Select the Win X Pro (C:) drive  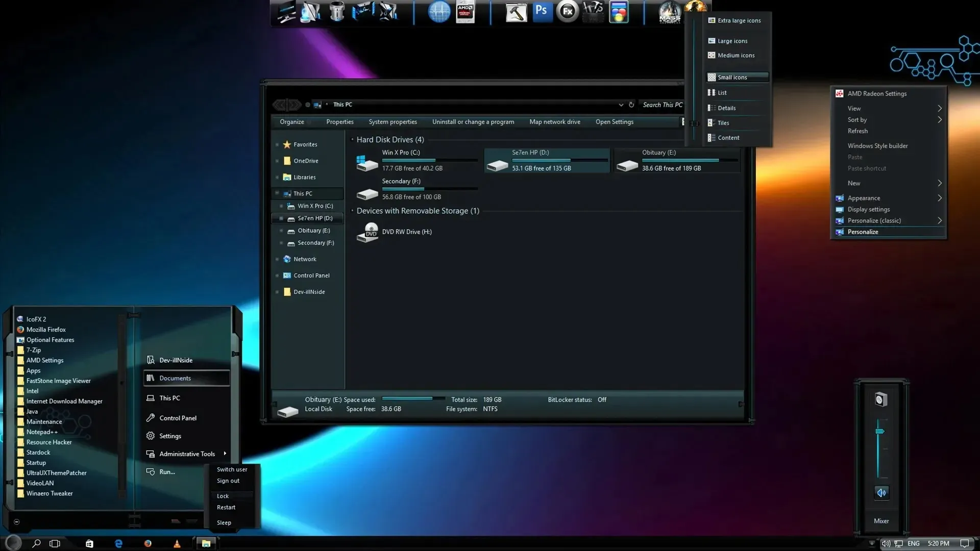[416, 160]
